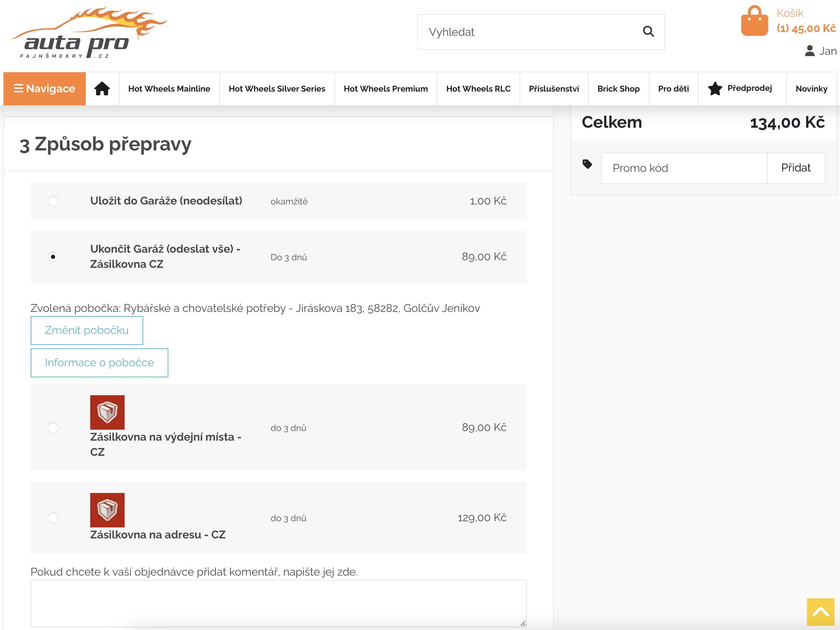This screenshot has height=630, width=840.
Task: Open Hot Wheels Premium category
Action: (x=386, y=88)
